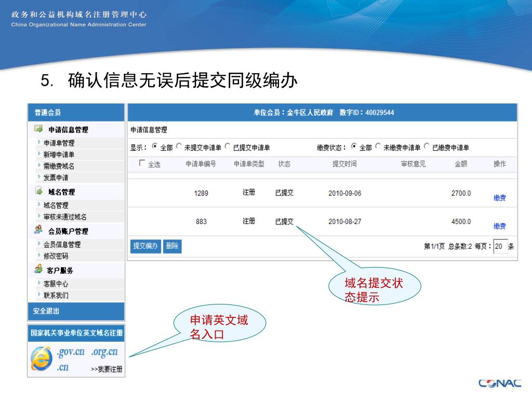This screenshot has height=399, width=532.
Task: Click the 申请信息管理 section icon
Action: tap(38, 129)
